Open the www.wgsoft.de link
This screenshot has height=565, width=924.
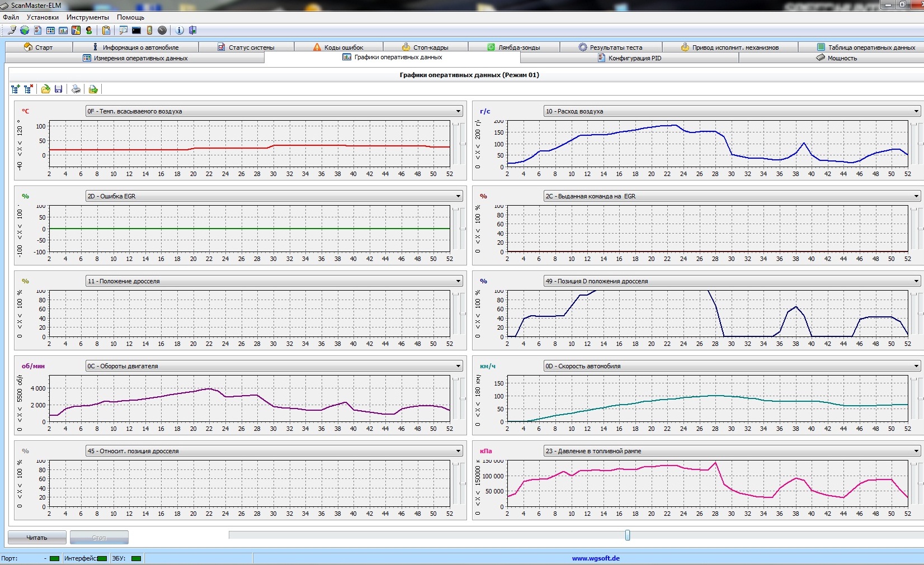pyautogui.click(x=596, y=558)
